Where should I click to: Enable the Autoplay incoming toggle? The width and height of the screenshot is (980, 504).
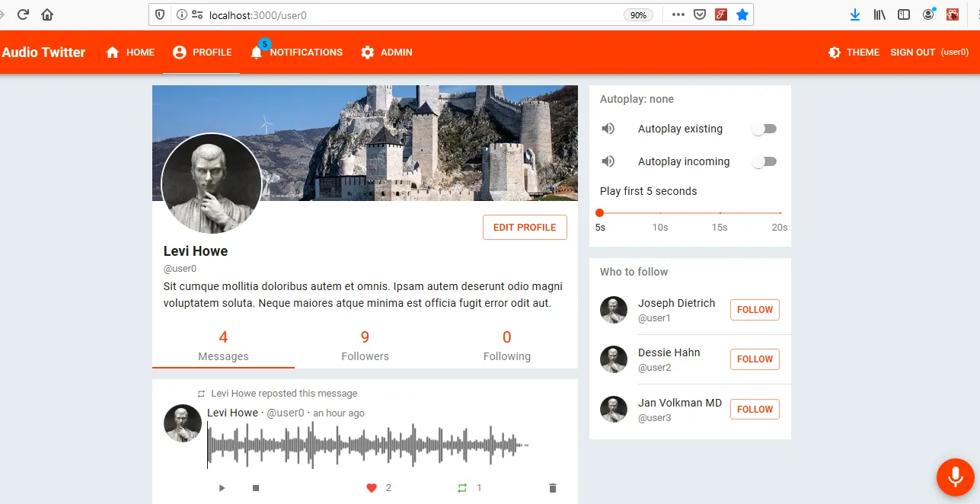click(x=764, y=161)
